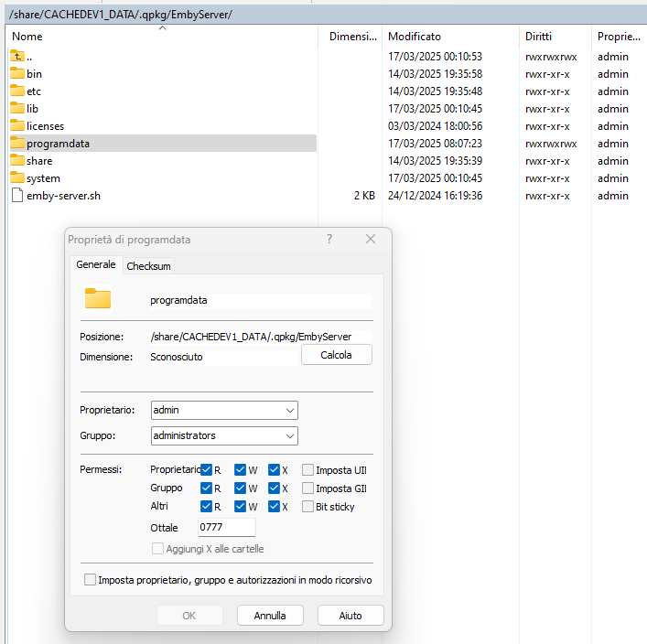647x644 pixels.
Task: Click the Posizione path field
Action: 260,337
